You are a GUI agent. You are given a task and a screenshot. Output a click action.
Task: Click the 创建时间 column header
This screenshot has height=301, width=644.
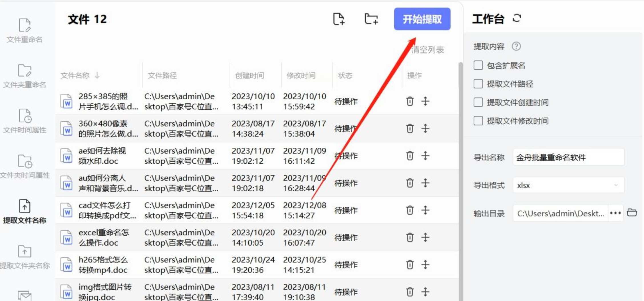(x=249, y=75)
